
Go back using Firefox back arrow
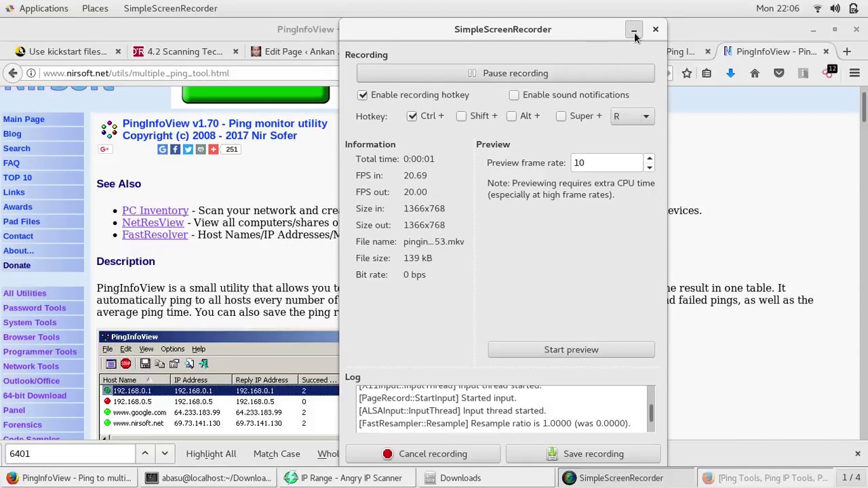coord(13,73)
